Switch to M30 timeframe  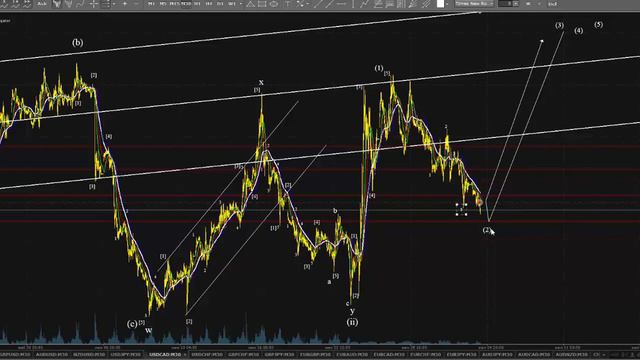(186, 4)
